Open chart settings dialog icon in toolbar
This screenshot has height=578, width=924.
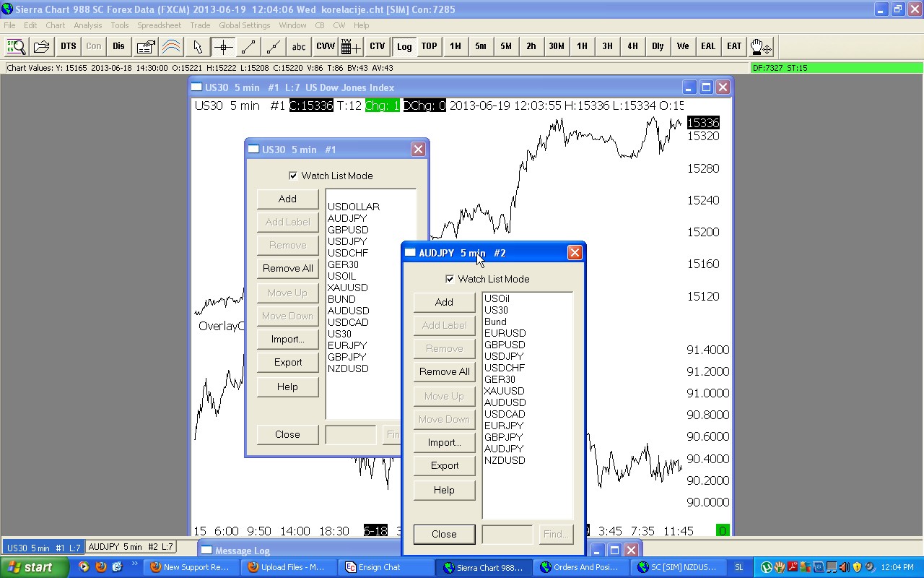(x=145, y=47)
